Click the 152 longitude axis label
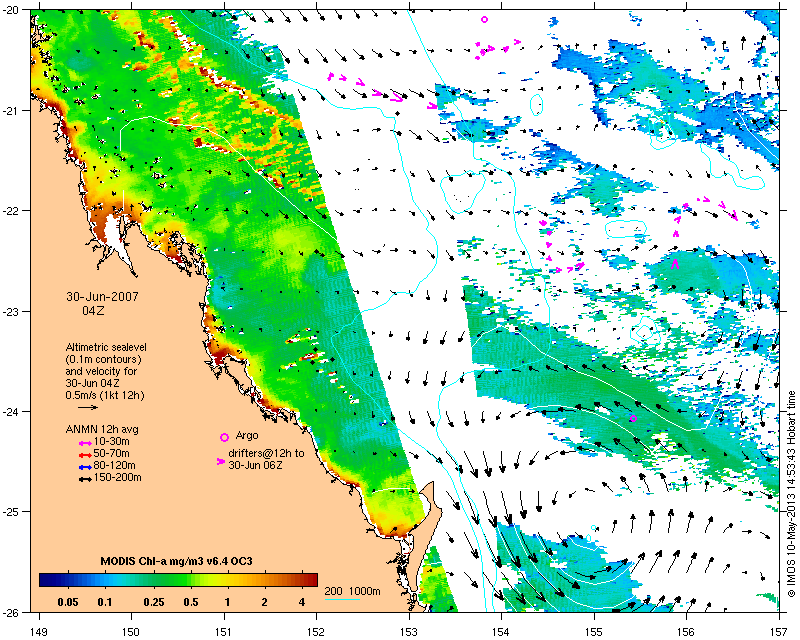Viewport: 800px width, 640px height. (x=316, y=632)
